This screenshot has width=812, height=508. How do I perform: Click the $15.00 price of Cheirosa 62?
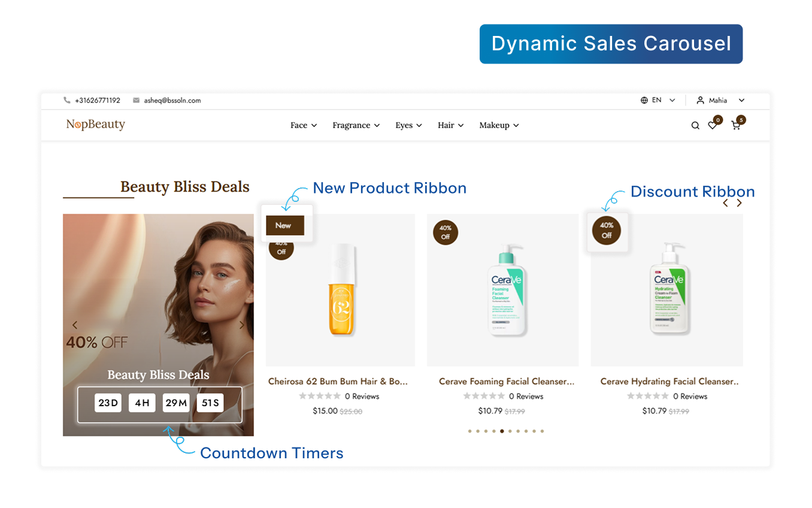click(x=325, y=411)
